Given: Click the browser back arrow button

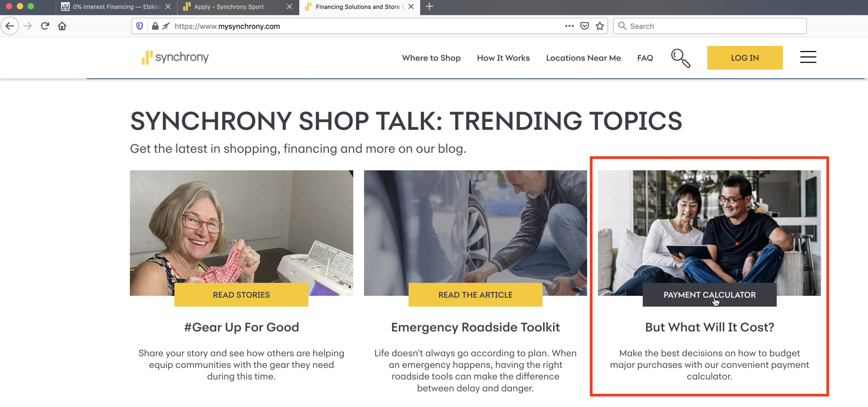Looking at the screenshot, I should pos(10,26).
